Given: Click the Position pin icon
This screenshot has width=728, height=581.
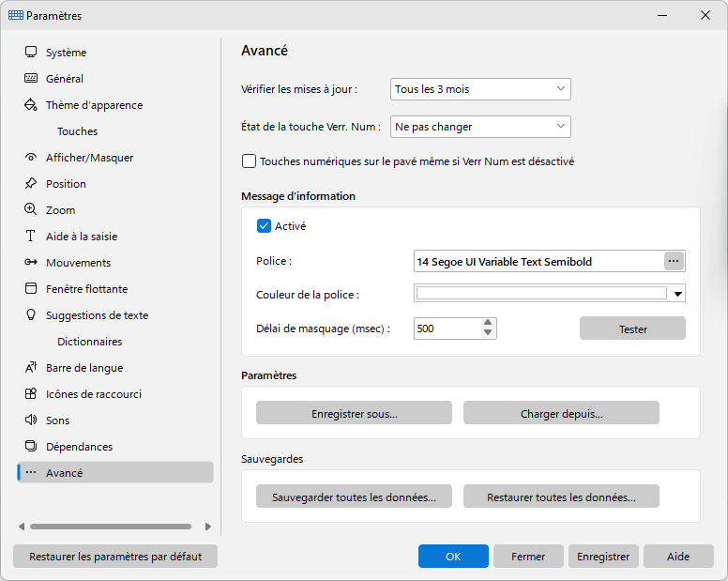Looking at the screenshot, I should pyautogui.click(x=31, y=183).
